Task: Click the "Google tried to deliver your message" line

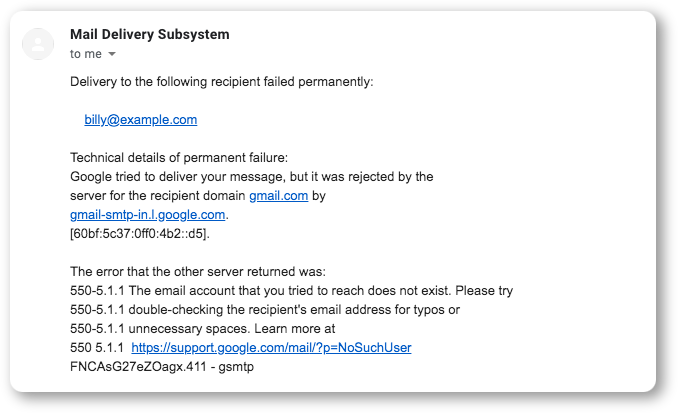Action: 252,177
